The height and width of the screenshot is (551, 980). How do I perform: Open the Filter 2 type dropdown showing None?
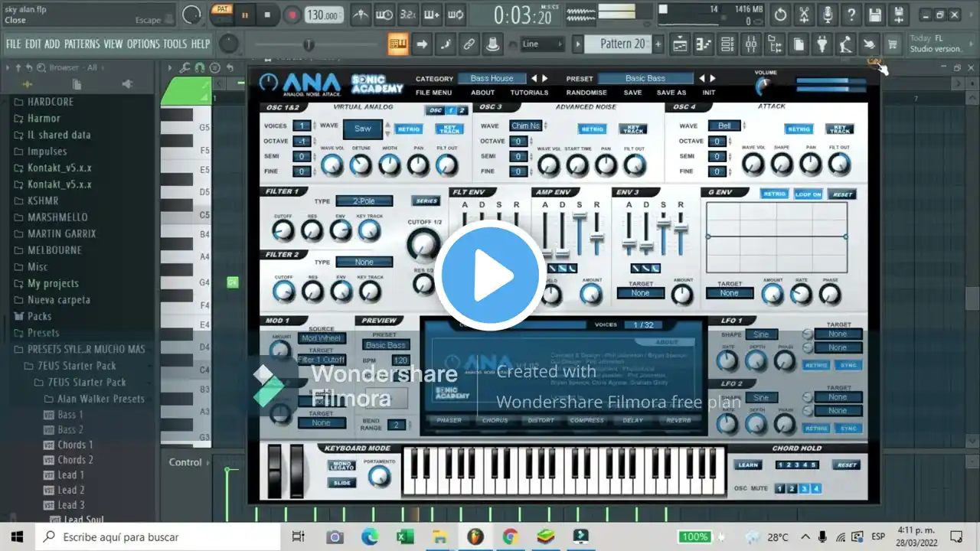click(364, 262)
